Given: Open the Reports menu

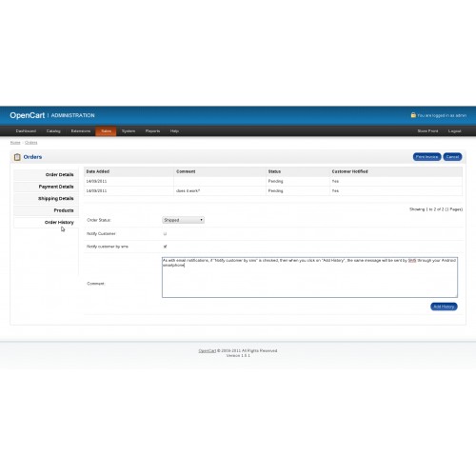Looking at the screenshot, I should 152,131.
